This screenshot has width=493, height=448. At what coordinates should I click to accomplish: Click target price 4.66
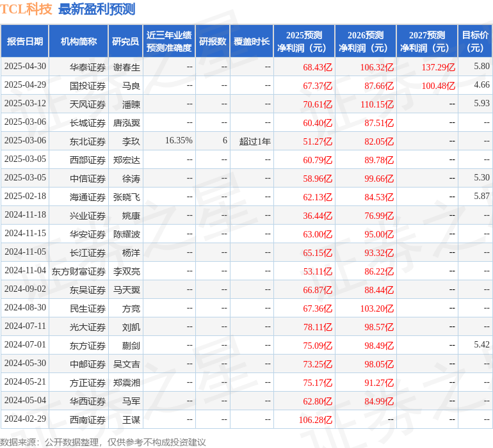pyautogui.click(x=481, y=85)
